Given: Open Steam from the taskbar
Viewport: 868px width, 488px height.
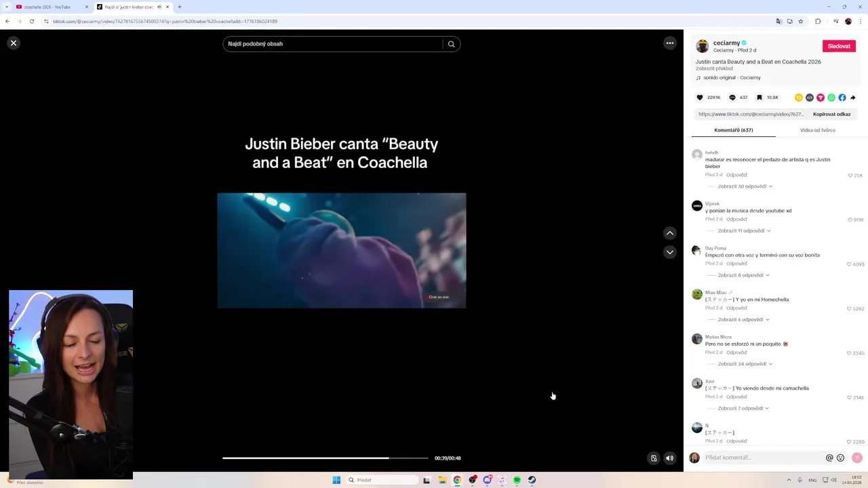Looking at the screenshot, I should click(532, 480).
